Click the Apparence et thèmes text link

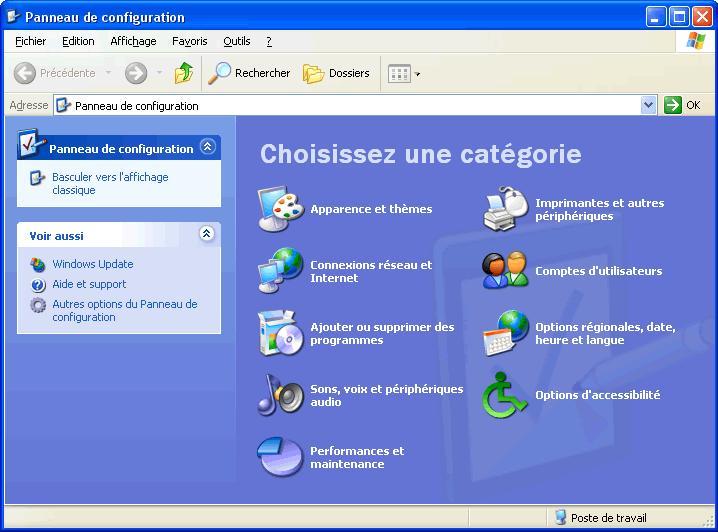[x=371, y=209]
